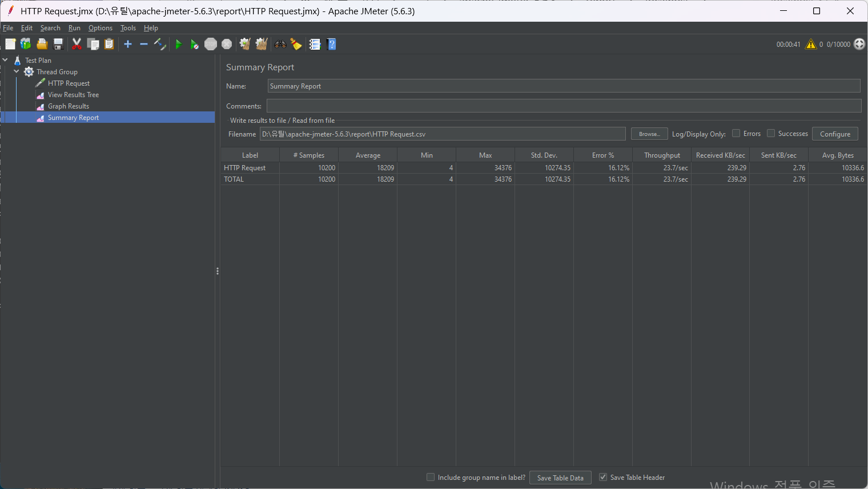
Task: Open the Run menu
Action: (74, 28)
